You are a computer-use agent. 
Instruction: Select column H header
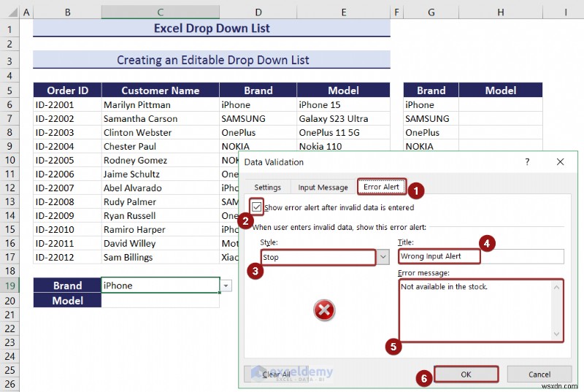501,12
